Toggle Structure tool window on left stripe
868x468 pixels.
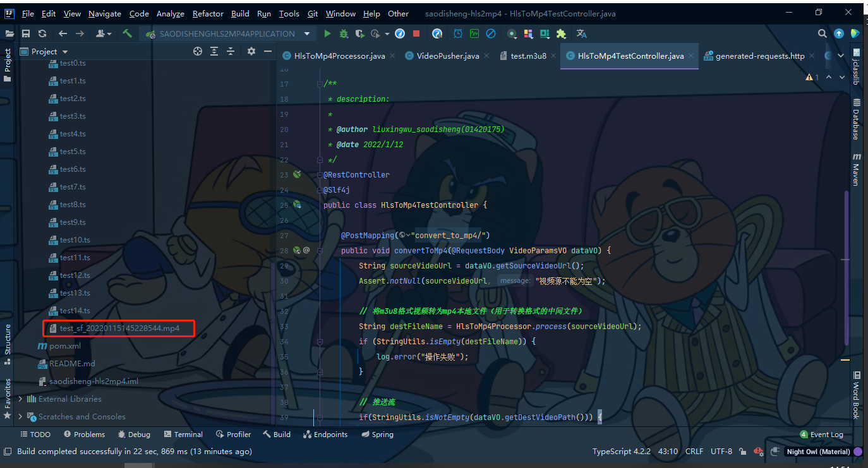(8, 344)
